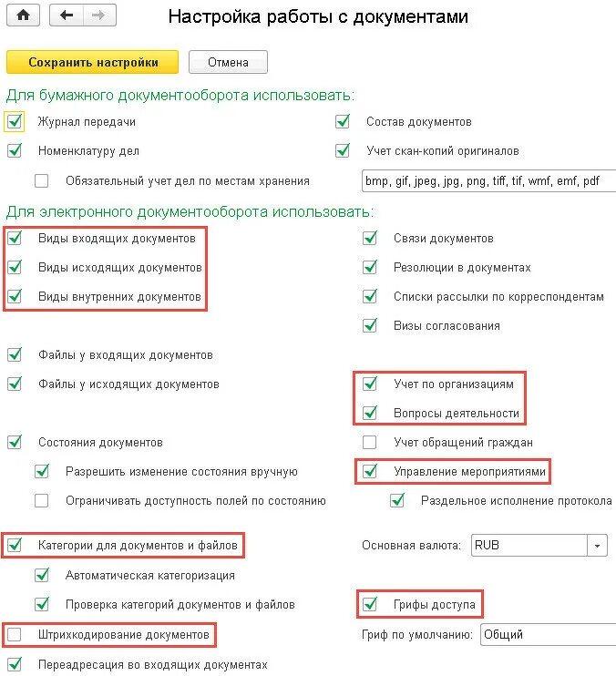616x676 pixels.
Task: Uncheck Визы согласования option
Action: [x=370, y=325]
